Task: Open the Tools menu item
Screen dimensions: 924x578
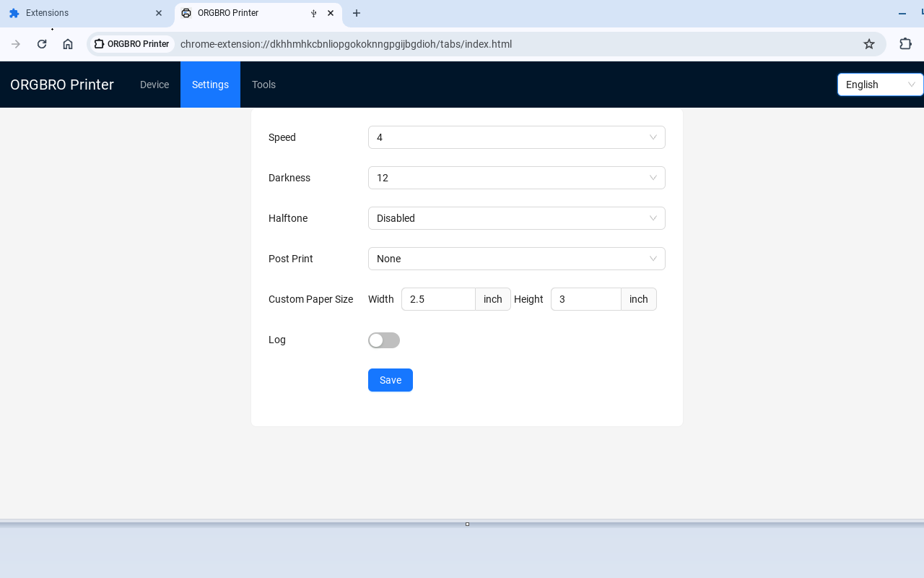Action: click(263, 85)
